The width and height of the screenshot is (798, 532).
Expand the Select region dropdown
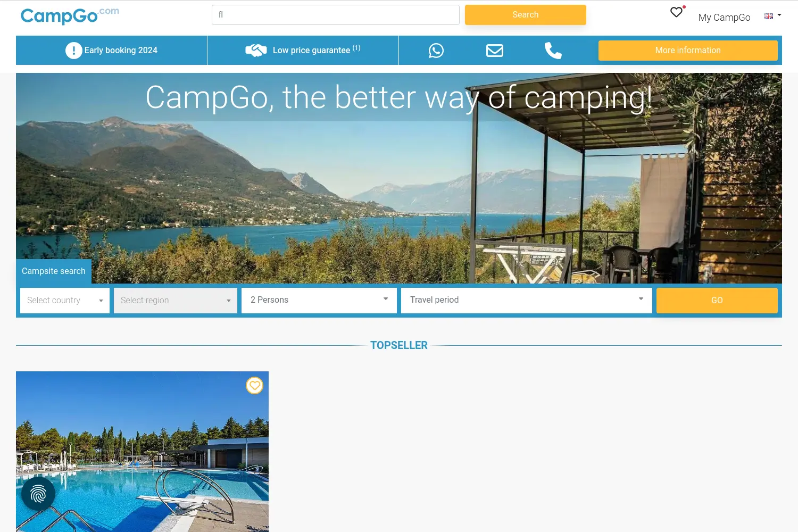[x=176, y=301]
